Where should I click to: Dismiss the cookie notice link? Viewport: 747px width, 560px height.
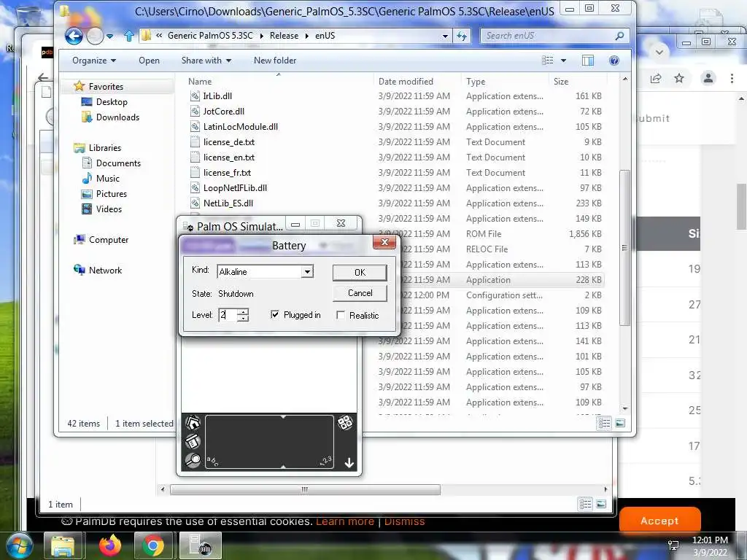click(x=404, y=521)
